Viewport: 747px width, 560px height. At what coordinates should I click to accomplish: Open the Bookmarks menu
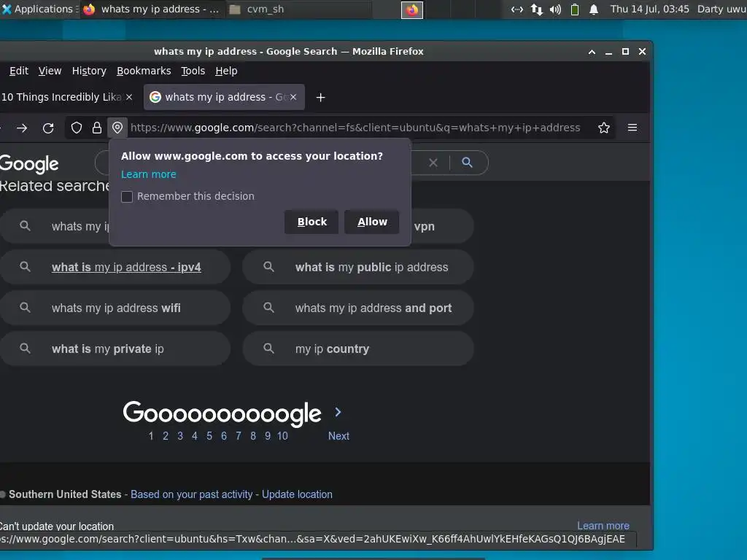pyautogui.click(x=144, y=71)
